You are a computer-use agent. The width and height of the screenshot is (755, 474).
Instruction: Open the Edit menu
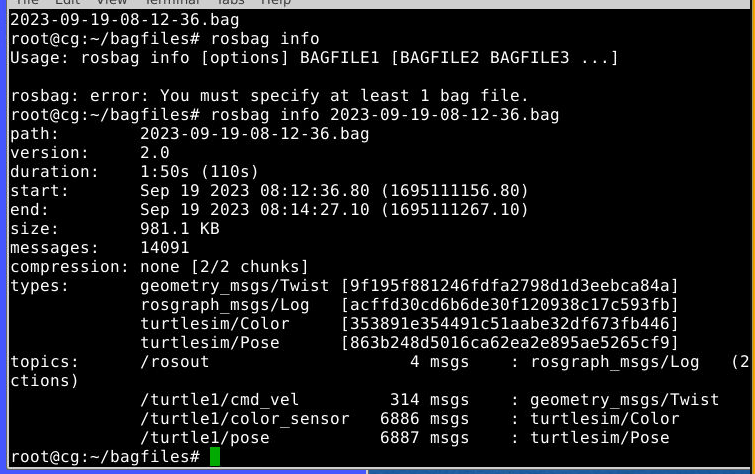point(67,2)
